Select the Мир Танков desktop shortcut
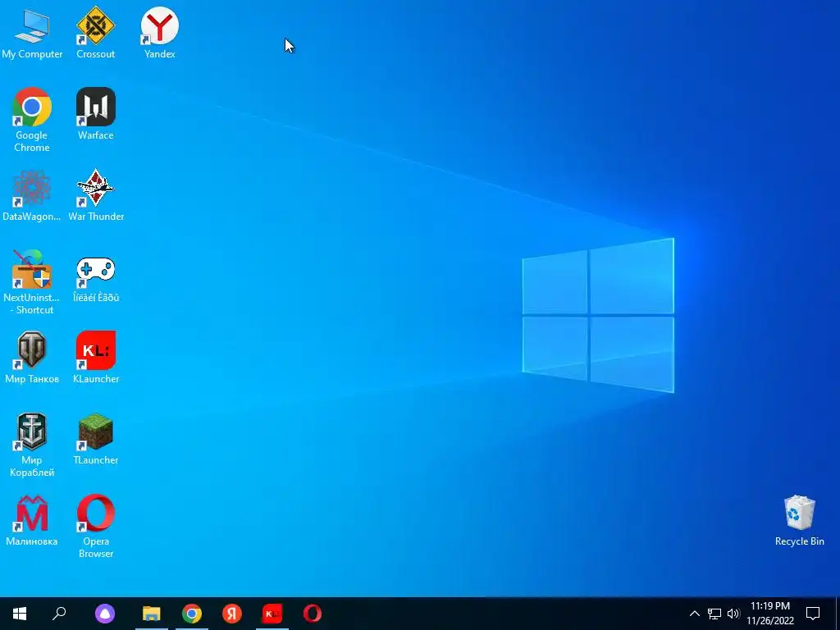840x630 pixels. (32, 358)
